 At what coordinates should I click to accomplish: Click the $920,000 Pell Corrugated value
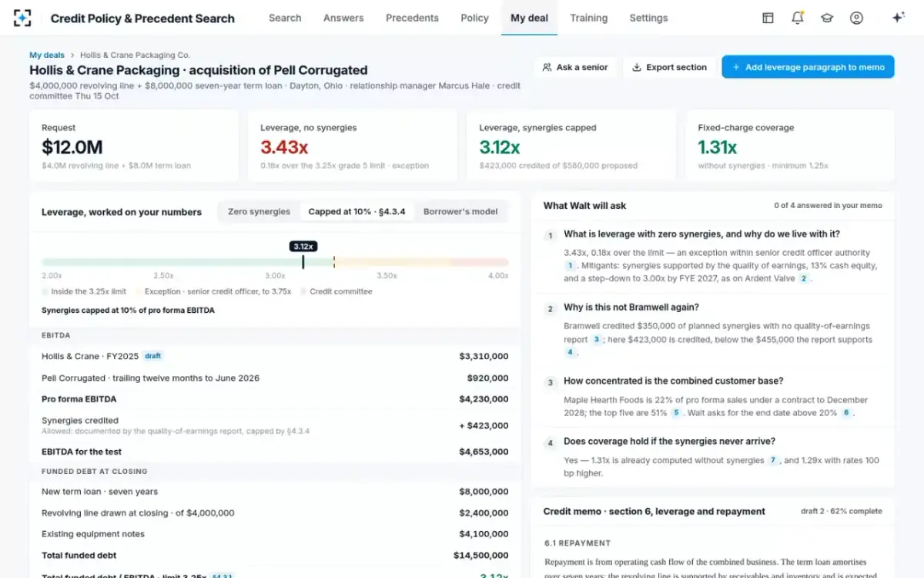pos(487,378)
